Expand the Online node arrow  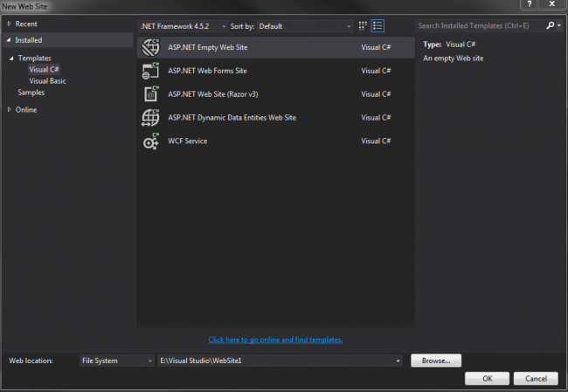click(x=10, y=109)
